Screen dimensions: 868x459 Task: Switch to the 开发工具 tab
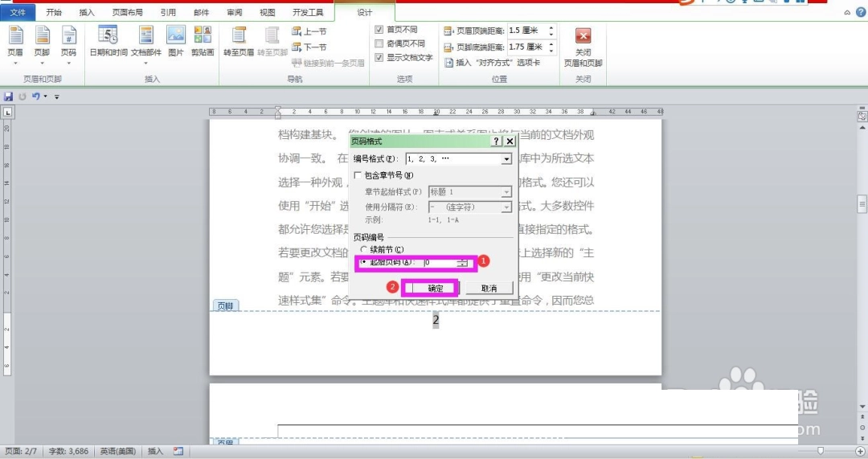coord(308,12)
